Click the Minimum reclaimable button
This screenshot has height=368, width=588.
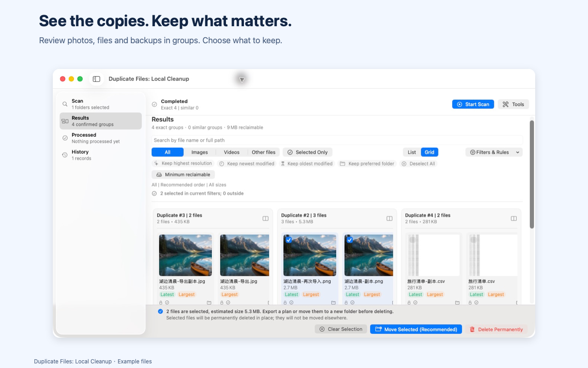(183, 175)
